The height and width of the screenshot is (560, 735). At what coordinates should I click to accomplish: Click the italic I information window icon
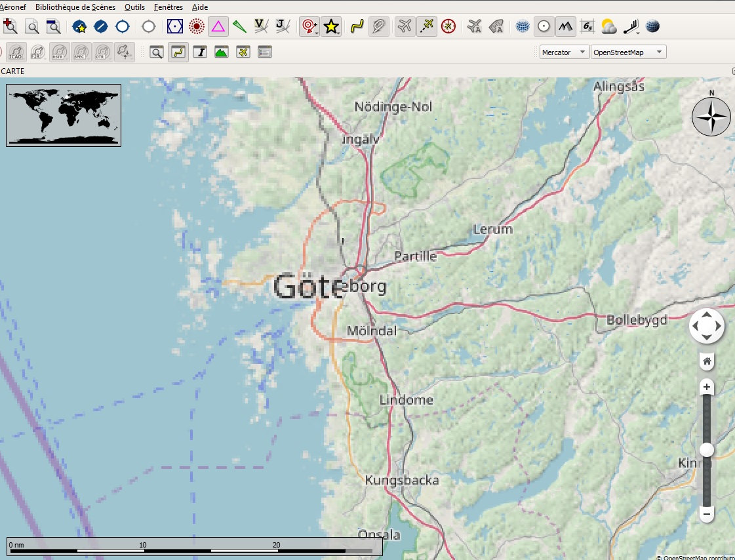point(199,52)
